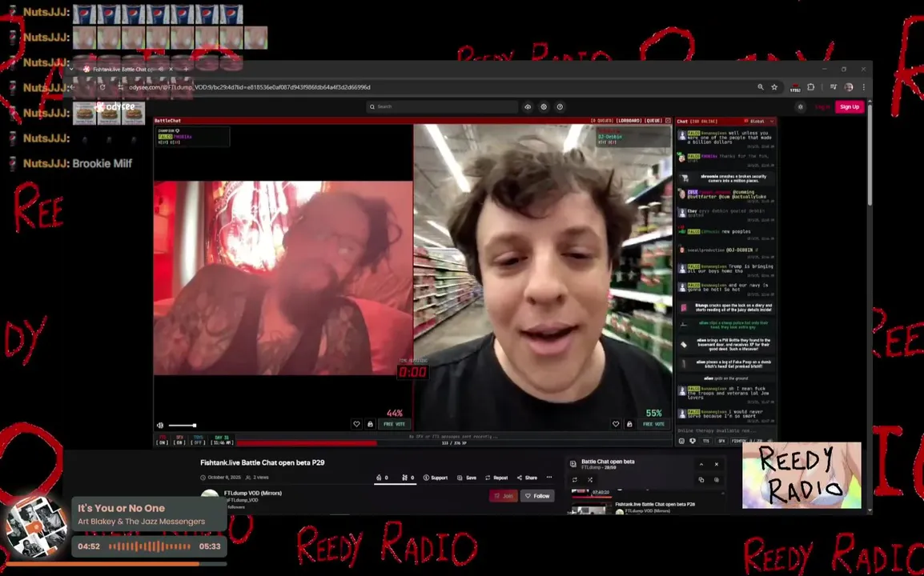
Task: Toggle the chat SFX button
Action: click(721, 441)
